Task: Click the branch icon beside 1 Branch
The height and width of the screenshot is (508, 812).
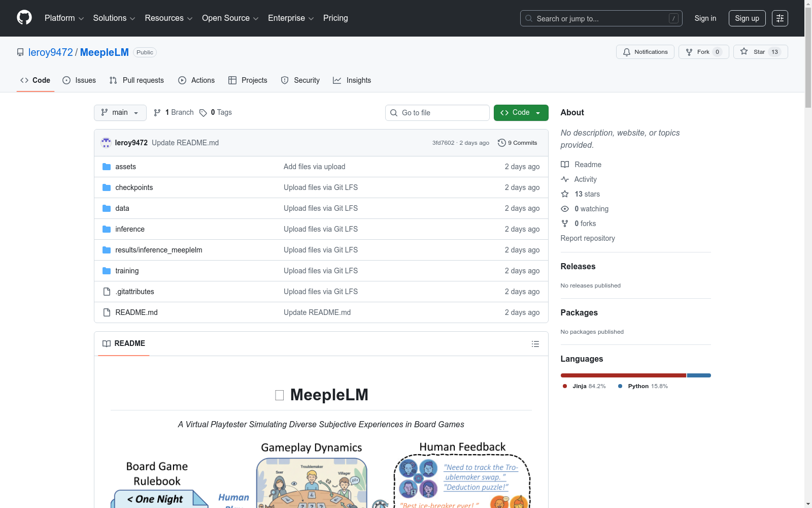Action: [157, 113]
